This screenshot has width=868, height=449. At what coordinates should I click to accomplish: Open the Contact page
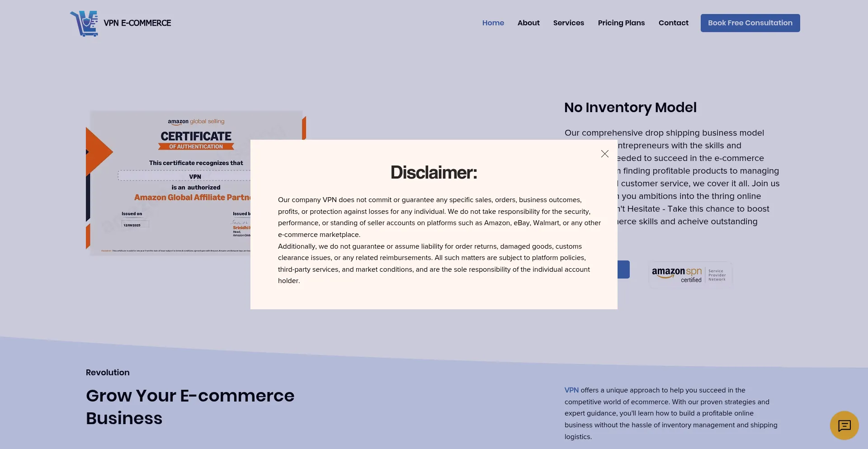click(x=673, y=23)
